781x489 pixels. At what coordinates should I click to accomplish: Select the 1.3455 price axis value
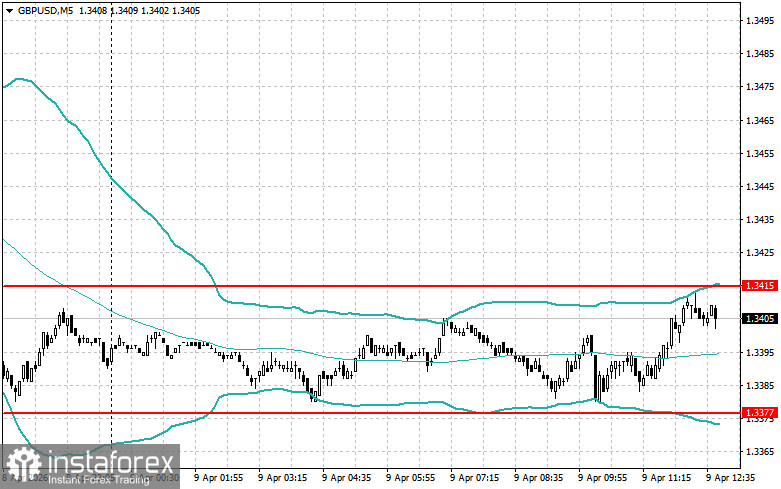(760, 153)
